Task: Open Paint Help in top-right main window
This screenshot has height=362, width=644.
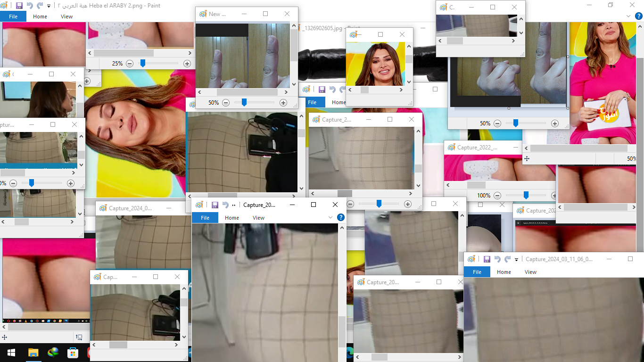Action: pyautogui.click(x=639, y=16)
